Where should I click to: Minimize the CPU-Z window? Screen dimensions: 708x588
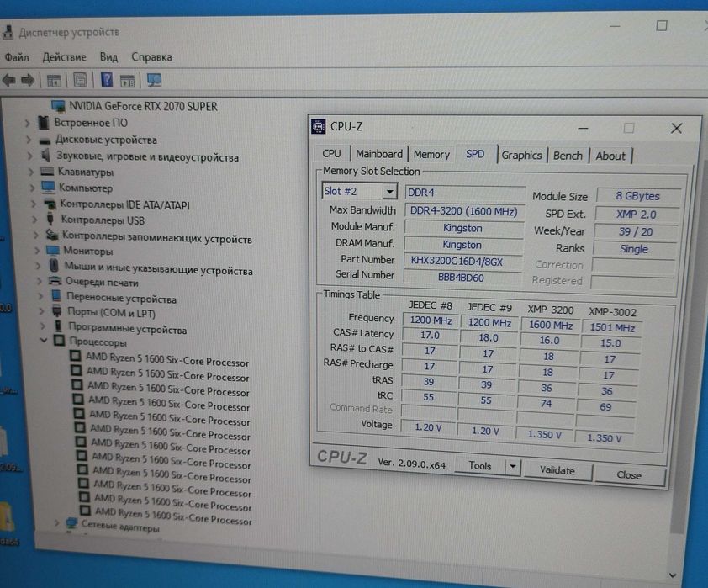pos(583,129)
